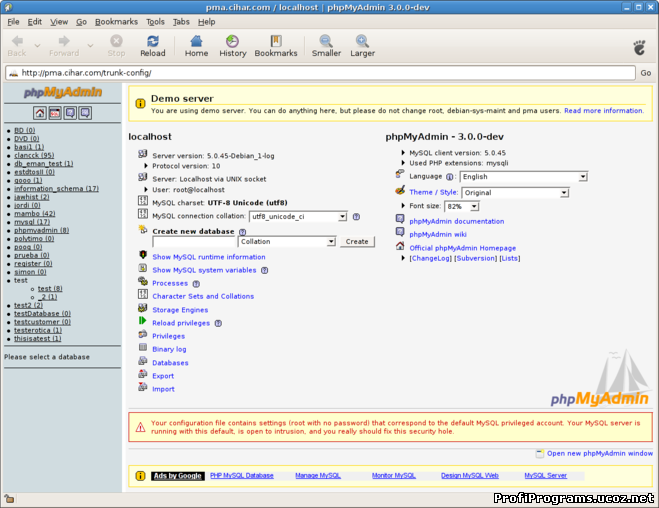Open the Tools menu
Image resolution: width=659 pixels, height=508 pixels.
point(155,22)
